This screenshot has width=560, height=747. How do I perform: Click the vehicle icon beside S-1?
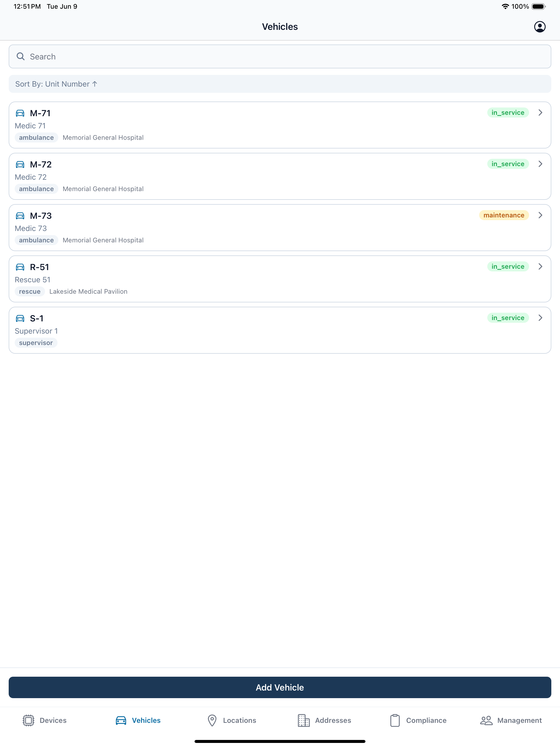(x=20, y=318)
